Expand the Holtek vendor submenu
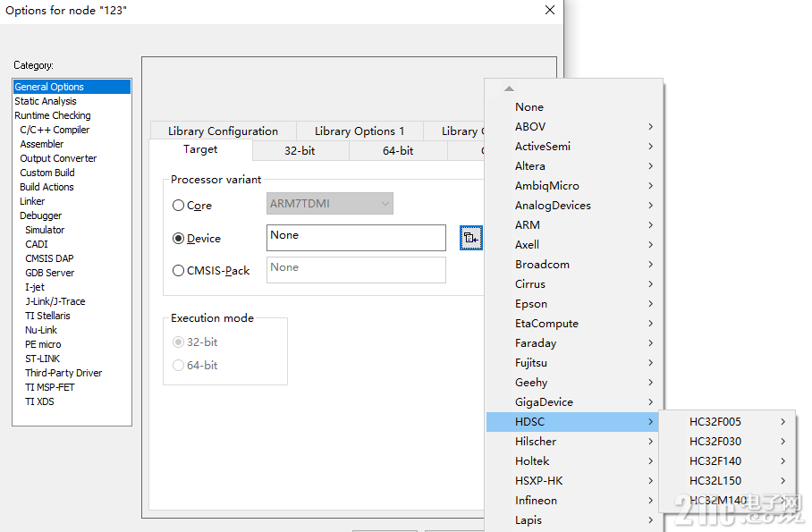Screen dimensions: 812x532 (573, 461)
